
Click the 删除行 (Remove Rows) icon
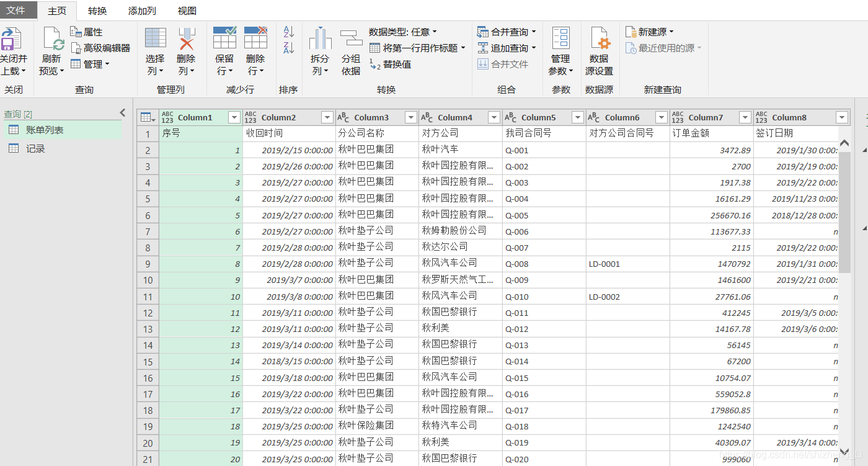pos(255,37)
